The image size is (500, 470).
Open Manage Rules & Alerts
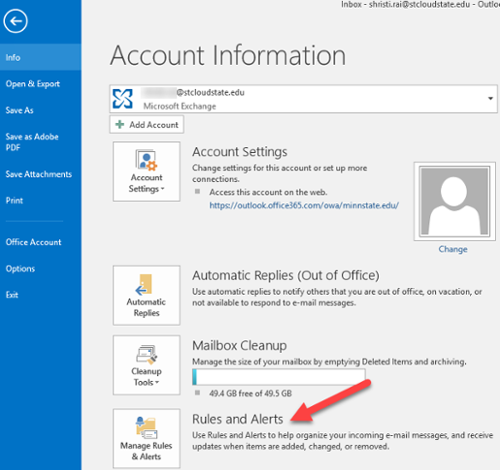coord(147,439)
